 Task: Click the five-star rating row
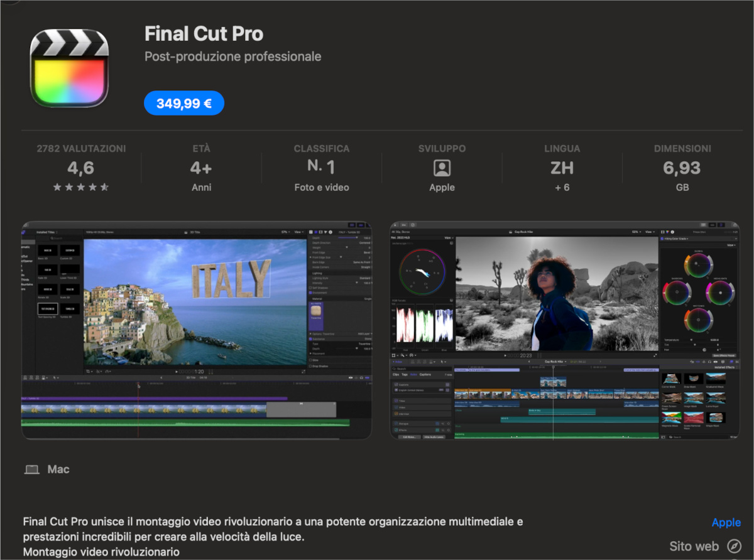tap(81, 187)
